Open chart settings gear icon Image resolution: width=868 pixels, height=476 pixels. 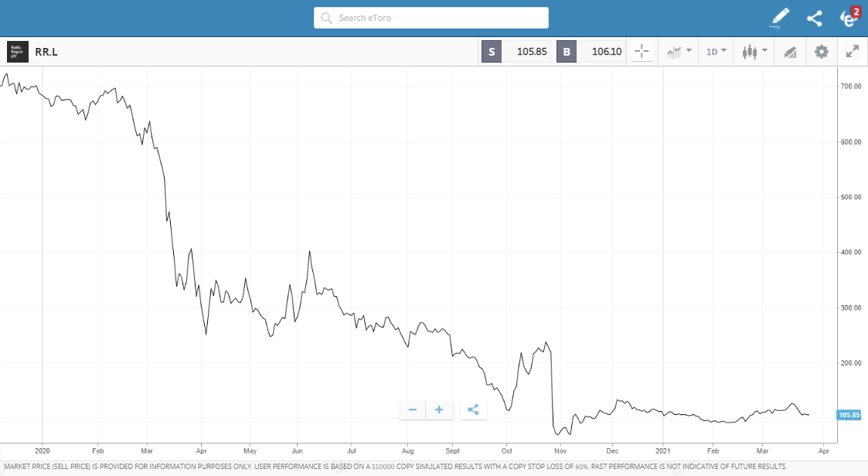point(822,52)
